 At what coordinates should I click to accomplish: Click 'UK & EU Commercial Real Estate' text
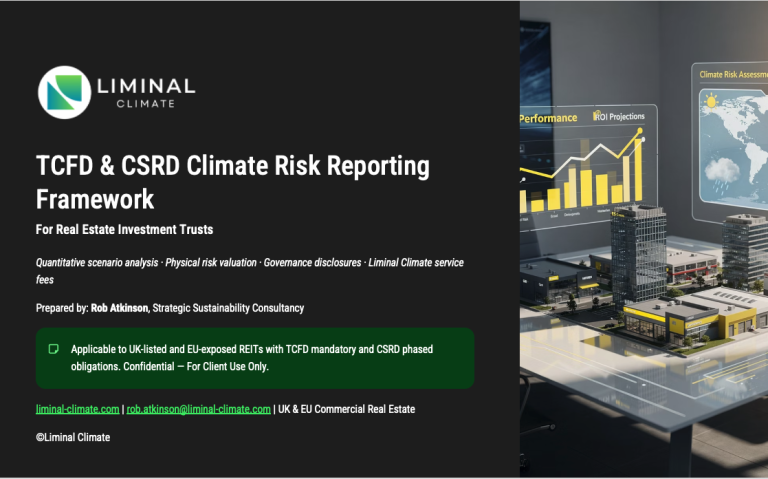click(x=347, y=409)
